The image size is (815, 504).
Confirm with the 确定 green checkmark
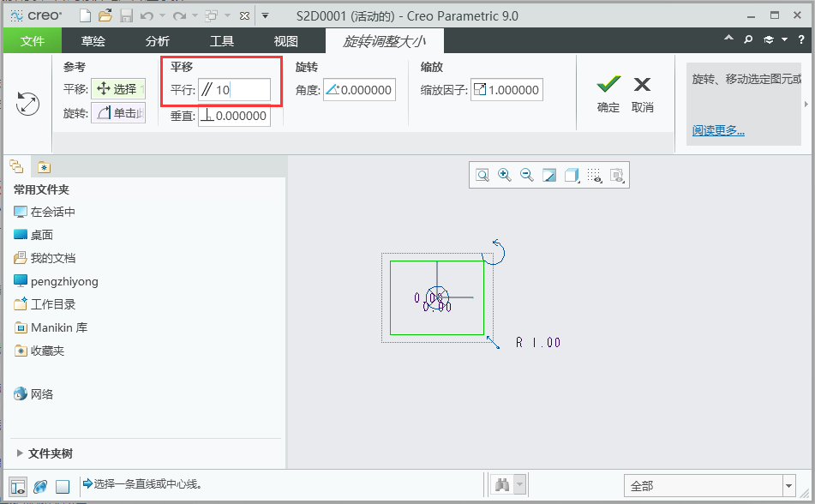pos(608,93)
